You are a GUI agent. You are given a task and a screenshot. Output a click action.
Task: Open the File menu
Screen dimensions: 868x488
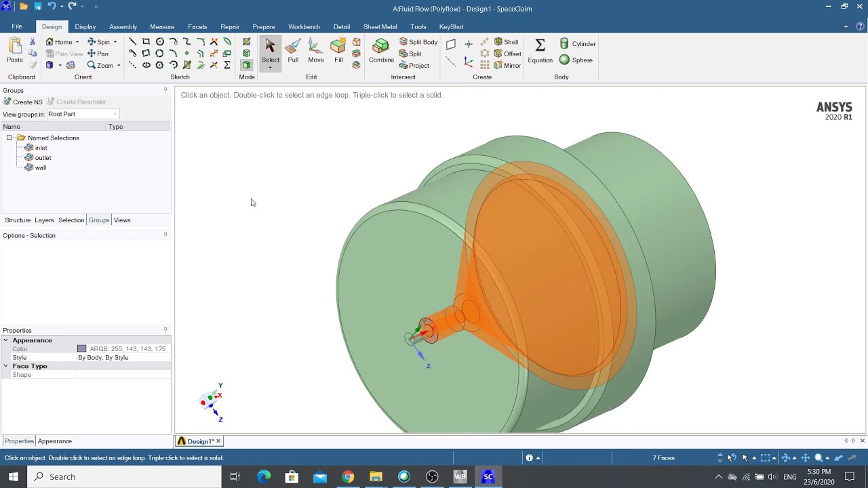tap(17, 26)
